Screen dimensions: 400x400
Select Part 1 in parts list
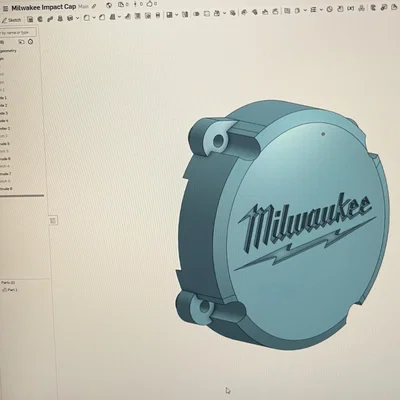[x=10, y=290]
